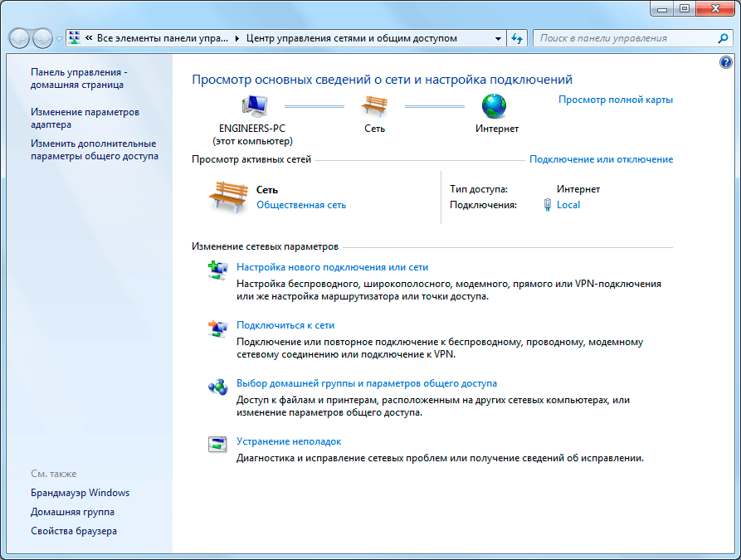Open 'Брандмауэр Windows' in See also

coord(80,493)
